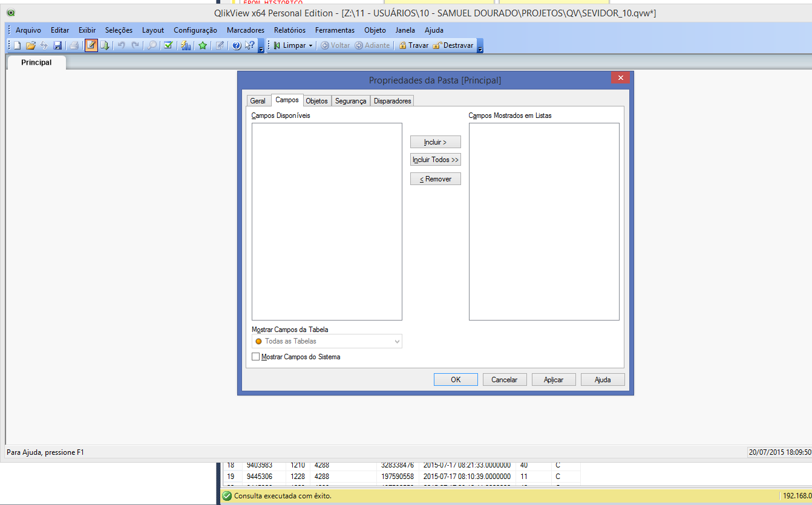Click the Redo arrow icon
Screen dimensions: 812x505
point(135,45)
